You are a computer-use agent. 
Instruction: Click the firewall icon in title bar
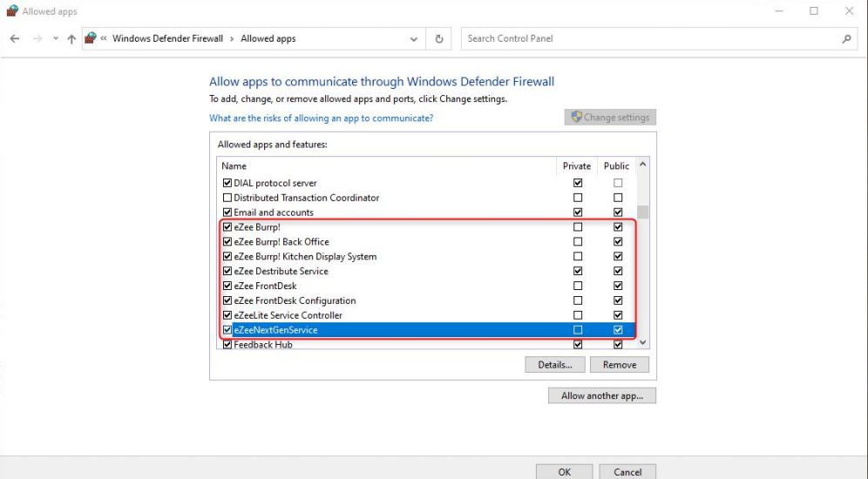[11, 11]
